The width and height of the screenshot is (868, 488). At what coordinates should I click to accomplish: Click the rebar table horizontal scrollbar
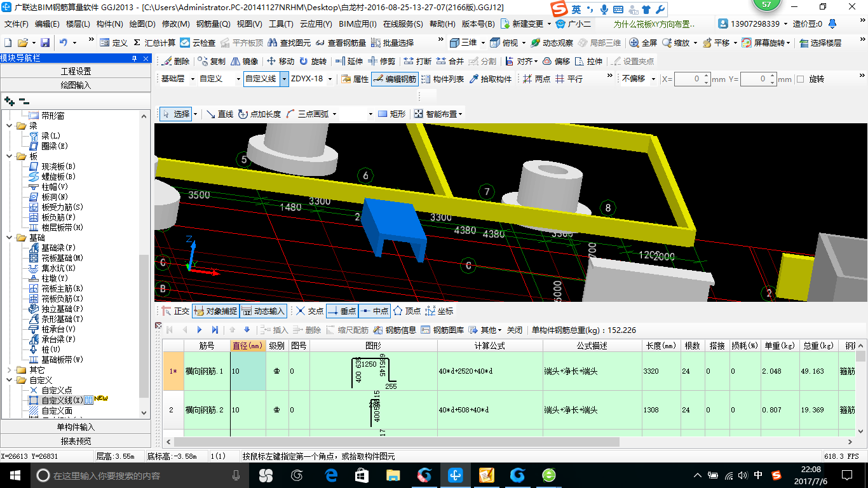[x=397, y=442]
